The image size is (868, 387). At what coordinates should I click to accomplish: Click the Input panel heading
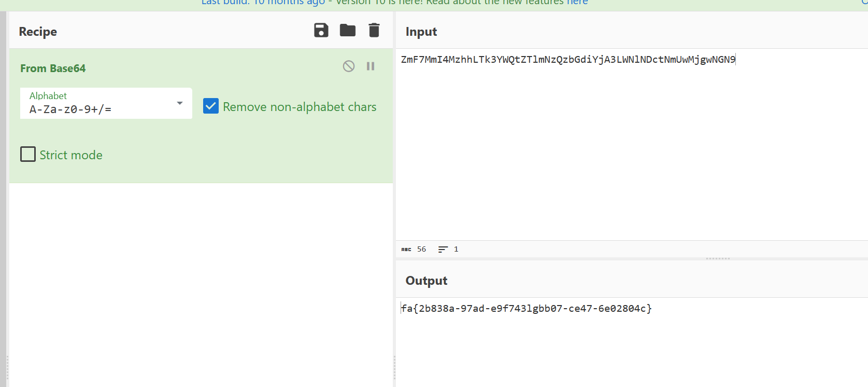click(x=421, y=32)
